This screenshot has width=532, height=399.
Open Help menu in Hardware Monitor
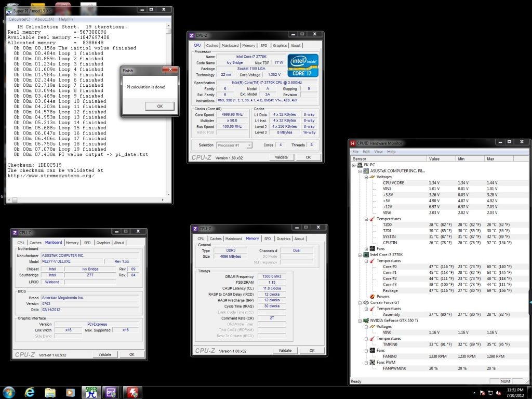coord(391,152)
